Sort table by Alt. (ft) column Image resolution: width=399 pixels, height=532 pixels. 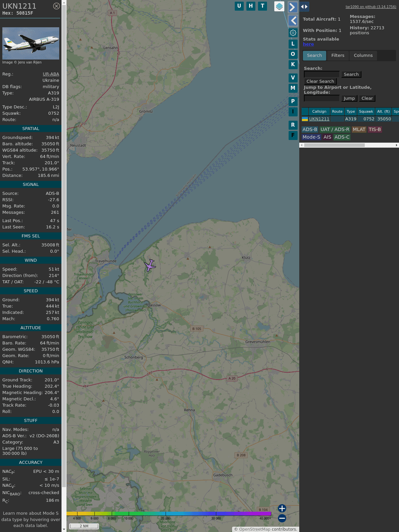(383, 112)
